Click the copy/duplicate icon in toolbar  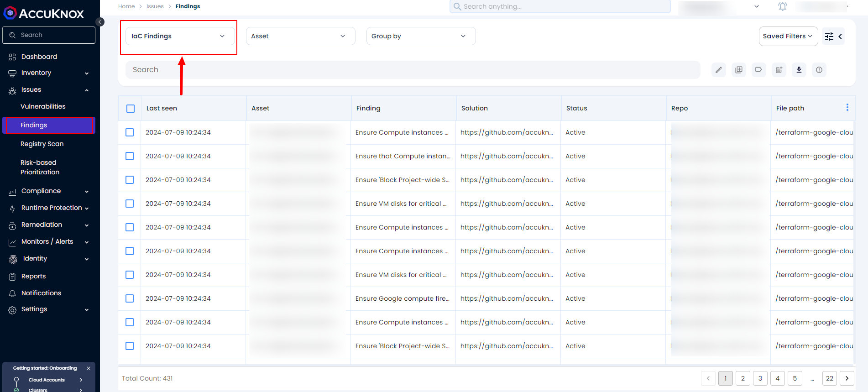click(739, 70)
